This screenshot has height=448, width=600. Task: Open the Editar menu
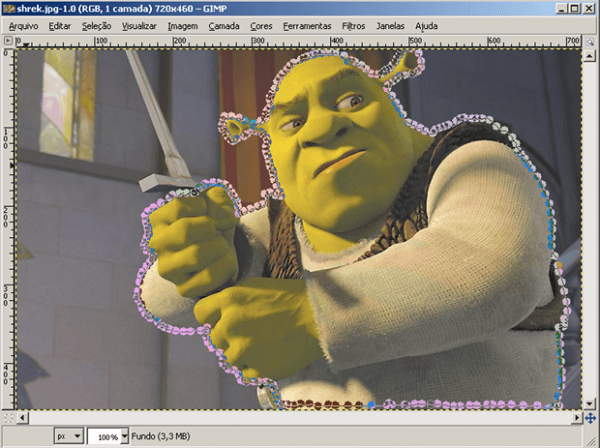coord(59,26)
